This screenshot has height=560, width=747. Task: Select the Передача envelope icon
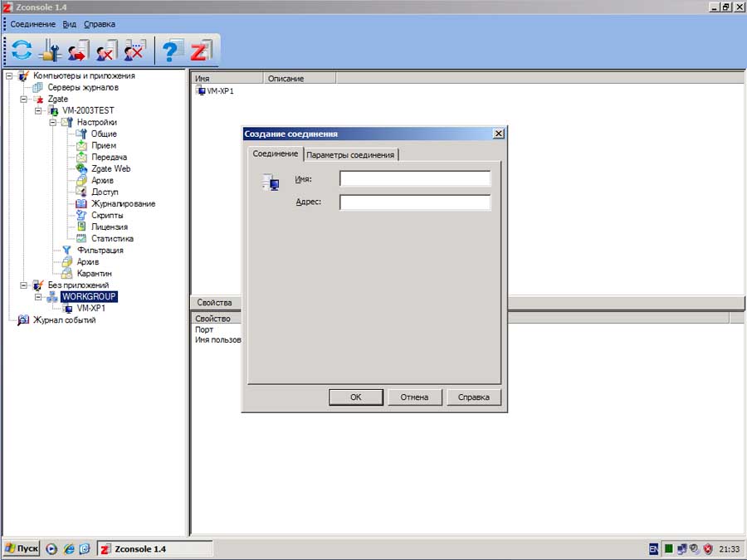(x=81, y=157)
